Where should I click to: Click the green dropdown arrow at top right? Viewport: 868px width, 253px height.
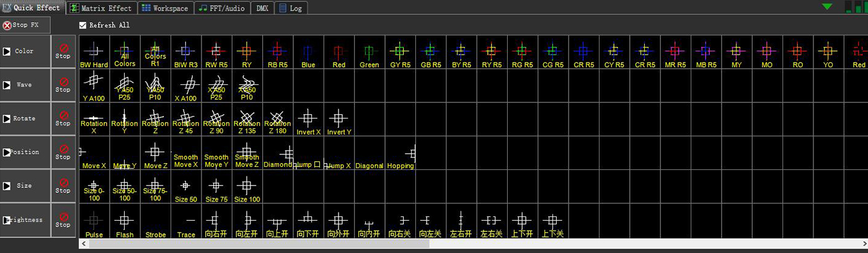827,7
